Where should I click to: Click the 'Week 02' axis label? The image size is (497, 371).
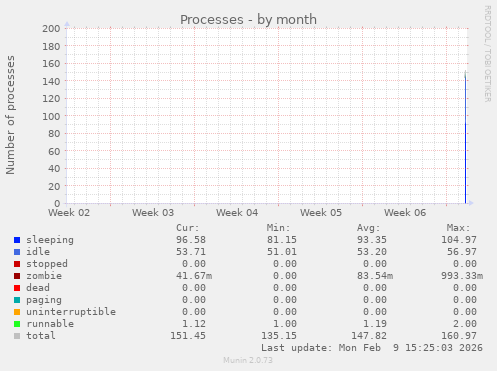[69, 213]
